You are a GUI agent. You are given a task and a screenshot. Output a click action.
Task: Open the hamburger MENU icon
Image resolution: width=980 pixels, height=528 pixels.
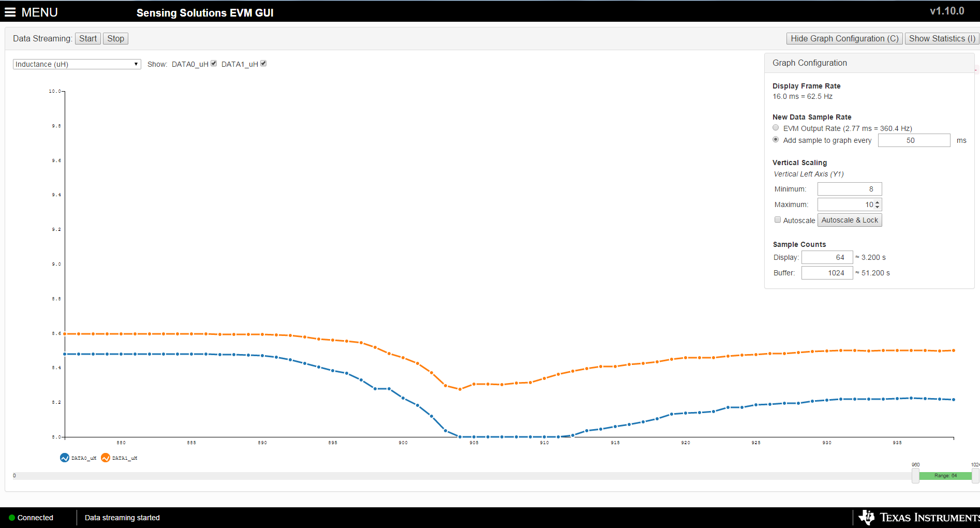click(x=10, y=12)
